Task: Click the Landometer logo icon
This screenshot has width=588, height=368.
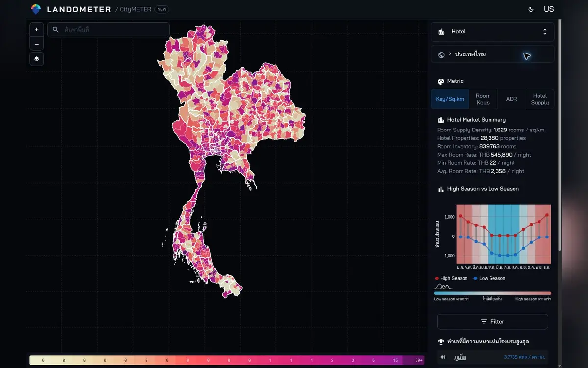Action: coord(36,9)
